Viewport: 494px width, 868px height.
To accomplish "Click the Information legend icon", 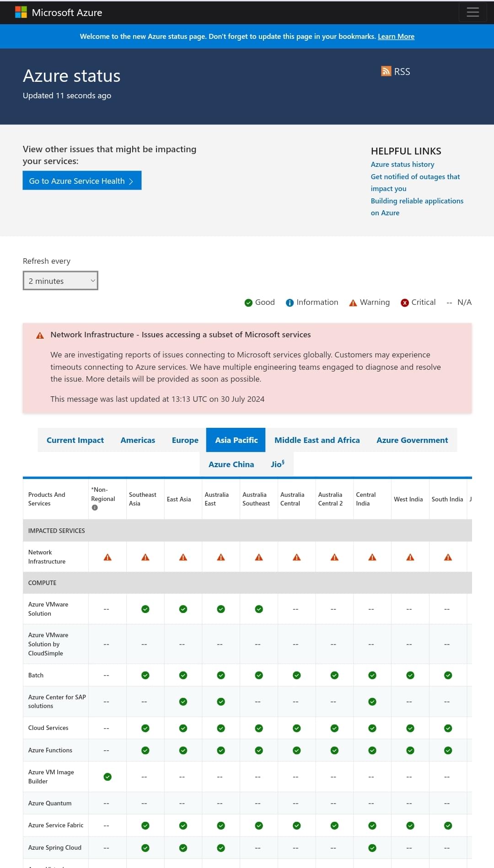I will pyautogui.click(x=290, y=303).
